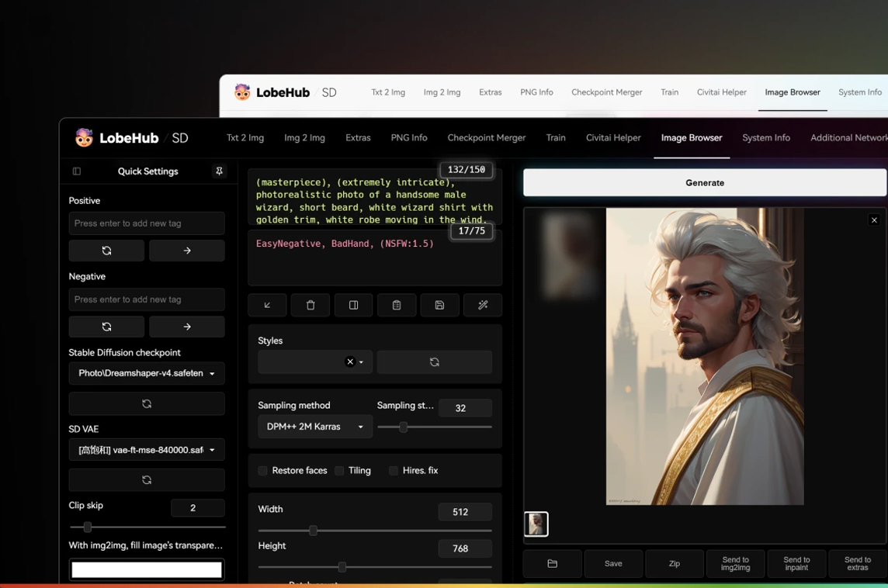Click the positive prompt text area
The height and width of the screenshot is (588, 888).
click(375, 199)
